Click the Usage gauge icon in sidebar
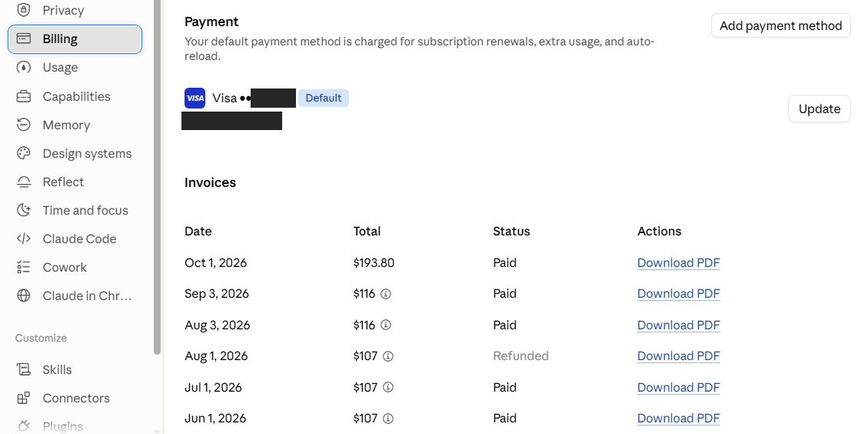The image size is (868, 434). [23, 68]
